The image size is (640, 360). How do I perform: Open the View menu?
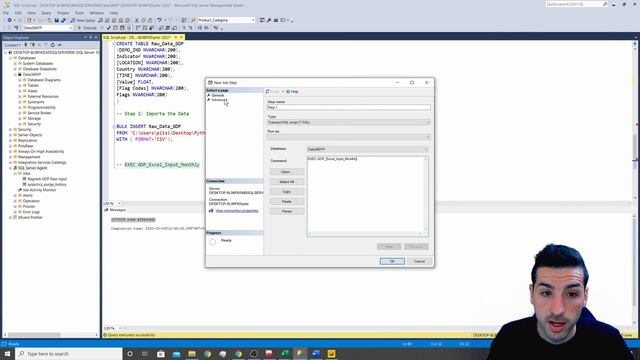click(31, 13)
